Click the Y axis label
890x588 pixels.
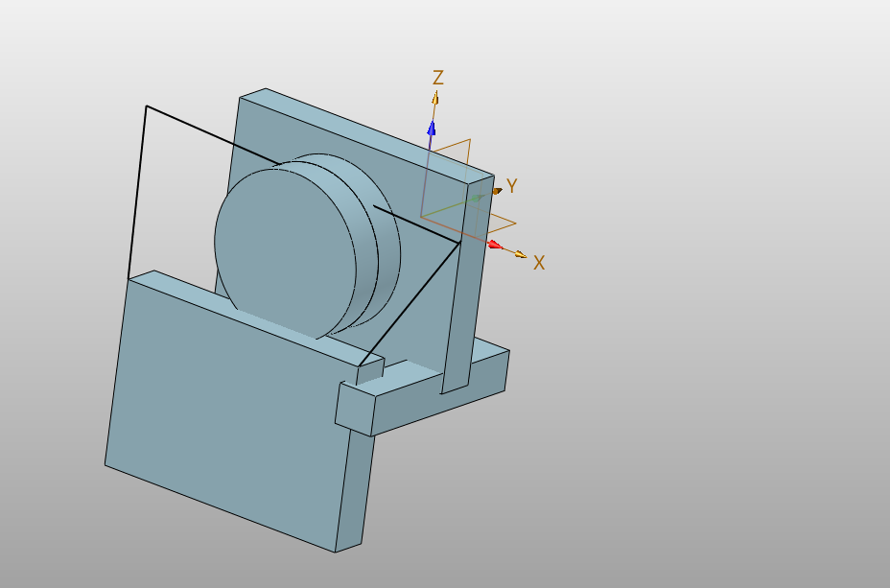(512, 186)
